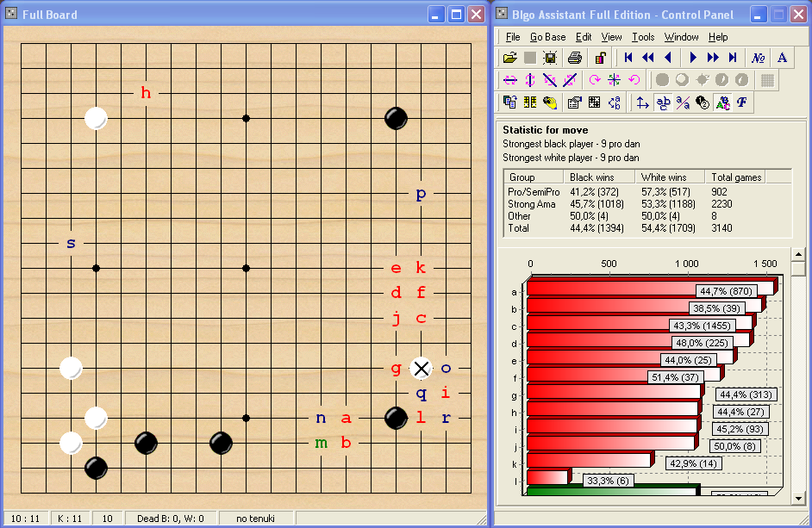The height and width of the screenshot is (528, 812).
Task: Flip the board across the vertical axis
Action: coord(530,80)
